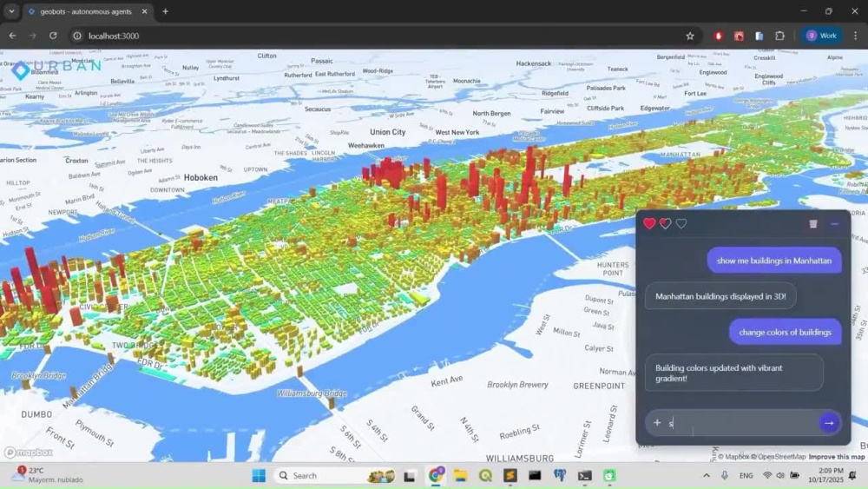868x489 pixels.
Task: Open the Windows Start menu
Action: (259, 475)
